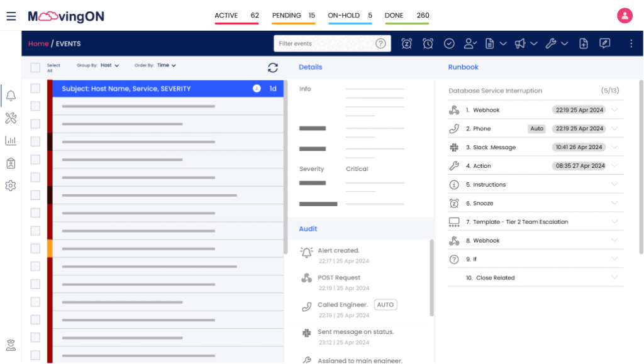Click the info icon of Instructions step
The image size is (644, 364).
point(454,185)
